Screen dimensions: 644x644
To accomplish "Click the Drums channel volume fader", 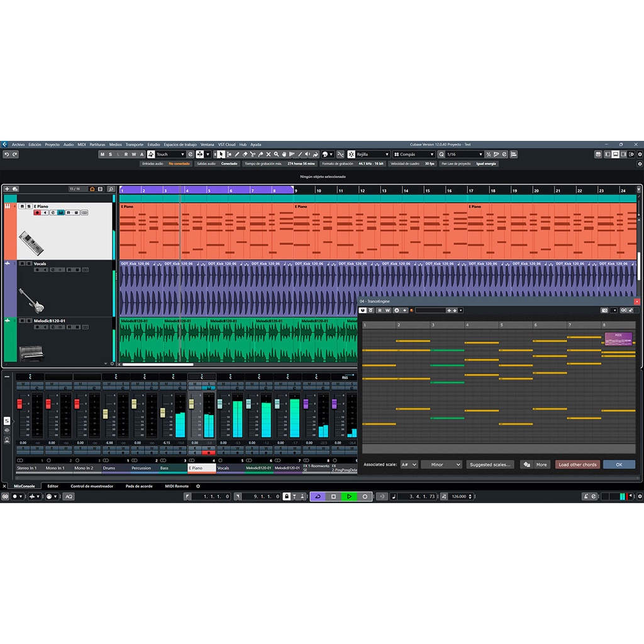I will (x=105, y=413).
